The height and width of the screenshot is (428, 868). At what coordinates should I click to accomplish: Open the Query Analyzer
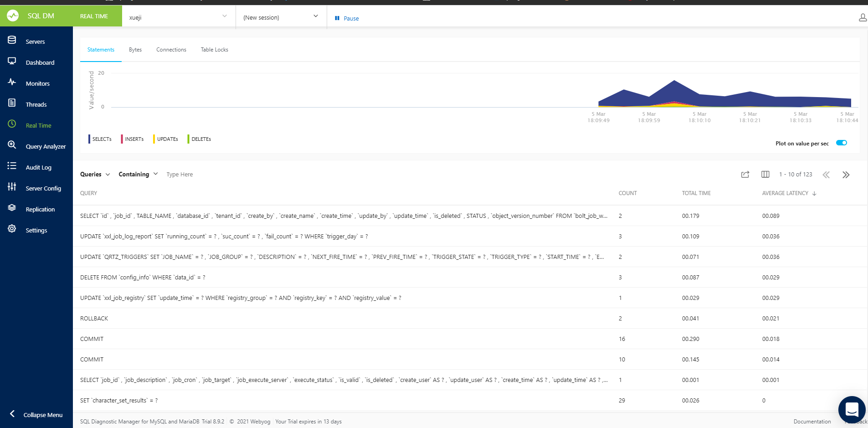coord(46,146)
